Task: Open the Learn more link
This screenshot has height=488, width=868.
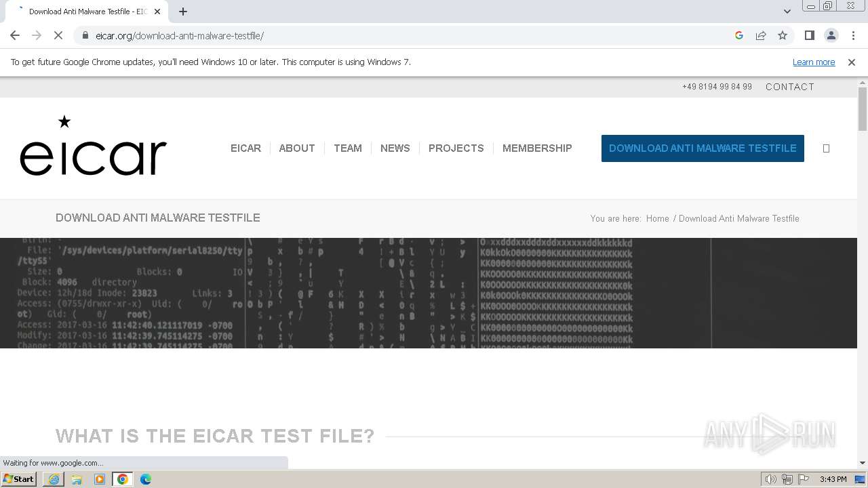Action: coord(814,62)
